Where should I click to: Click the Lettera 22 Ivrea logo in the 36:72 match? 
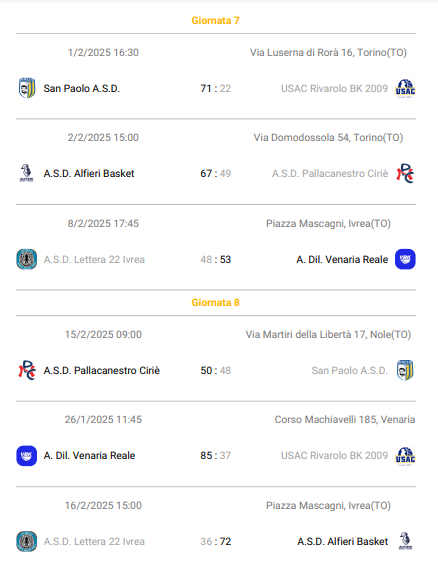click(x=27, y=541)
